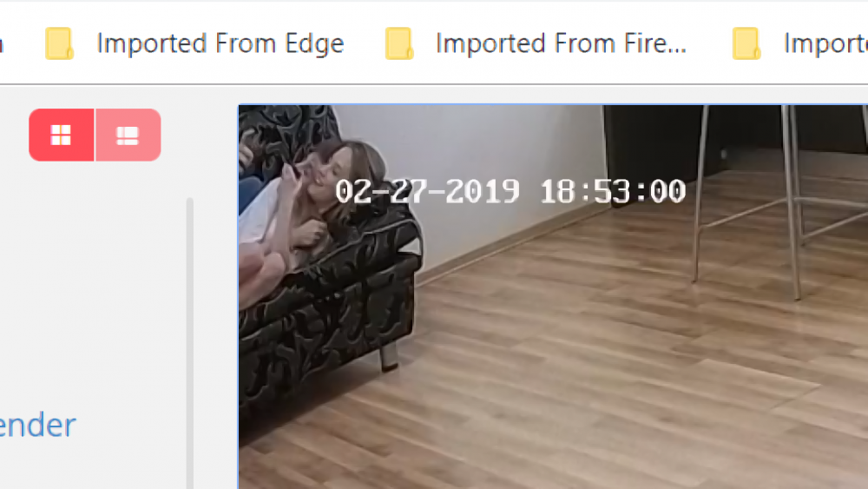Open the third Imported bookmarks folder icon
Image resolution: width=868 pixels, height=489 pixels.
point(746,43)
